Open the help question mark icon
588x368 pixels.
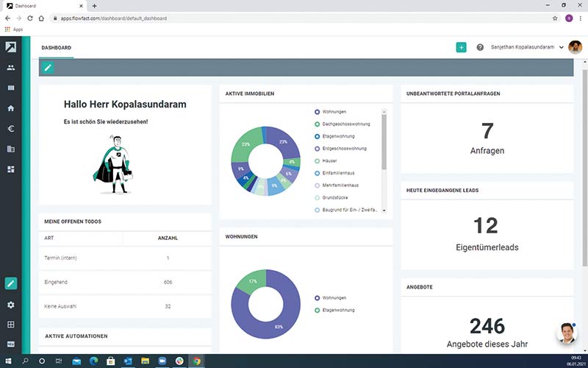click(x=480, y=47)
